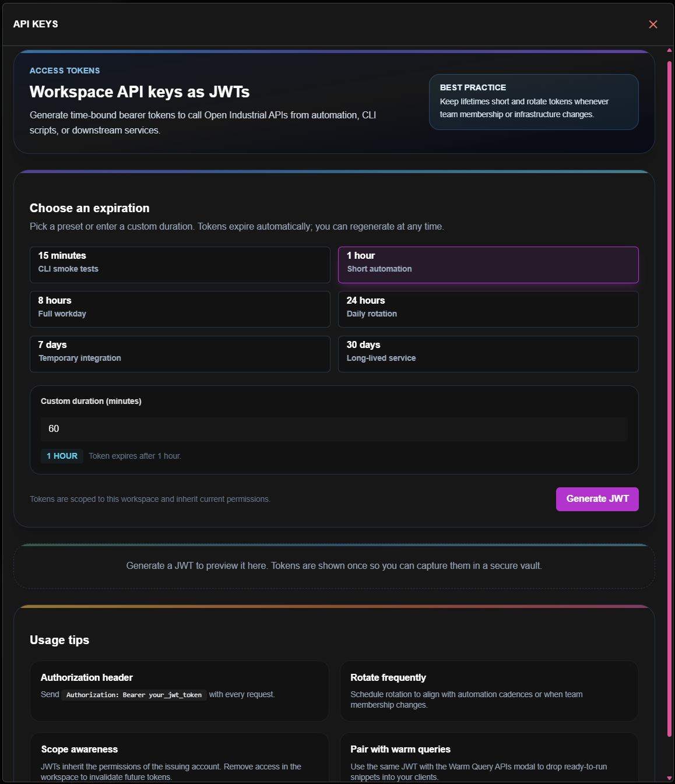Click the JWT preview placeholder message
This screenshot has width=675, height=784.
(334, 566)
